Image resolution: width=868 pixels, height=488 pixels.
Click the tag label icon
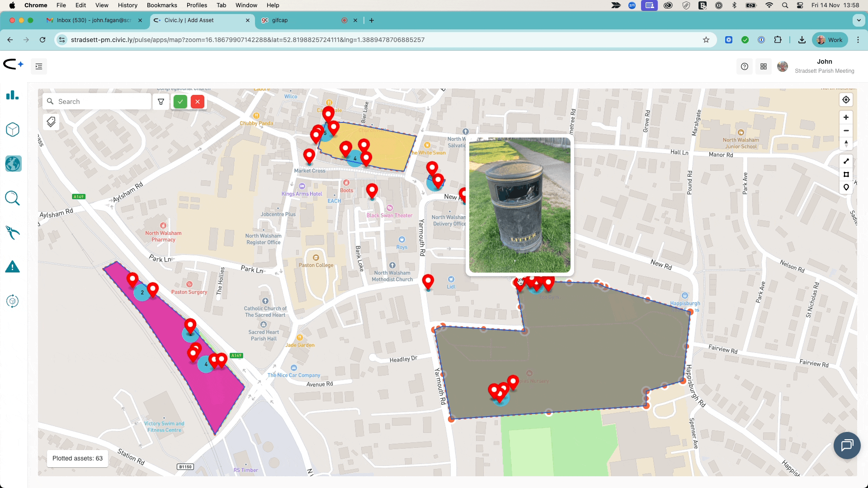(51, 122)
